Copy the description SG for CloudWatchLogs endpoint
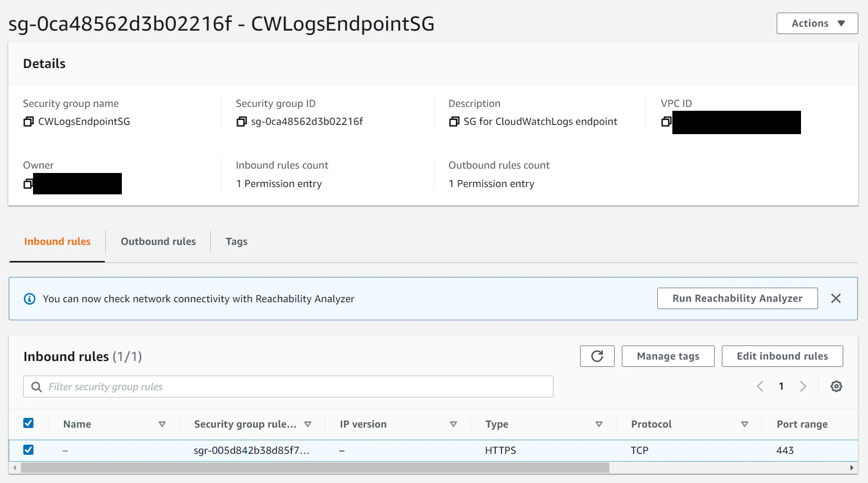868x483 pixels. [454, 121]
